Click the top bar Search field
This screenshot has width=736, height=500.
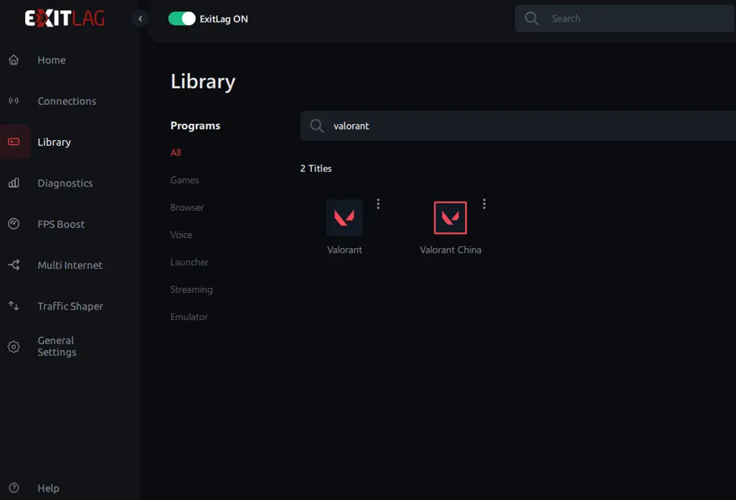pyautogui.click(x=630, y=18)
